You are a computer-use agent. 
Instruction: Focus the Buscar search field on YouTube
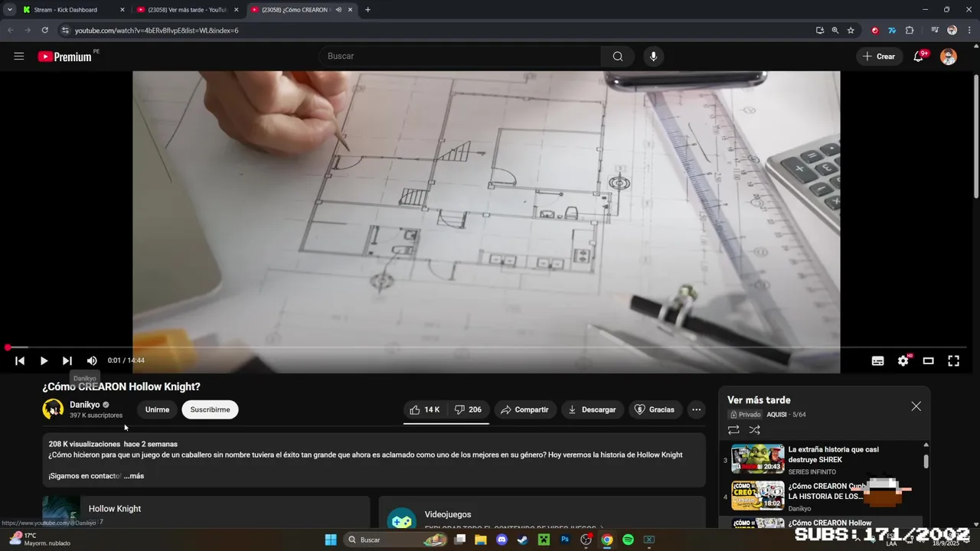459,56
